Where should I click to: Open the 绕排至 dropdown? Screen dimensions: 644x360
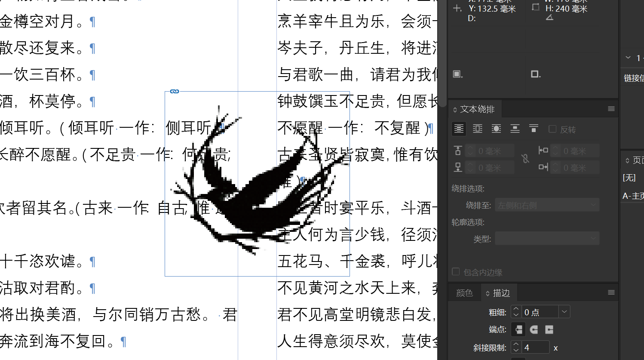pos(547,205)
